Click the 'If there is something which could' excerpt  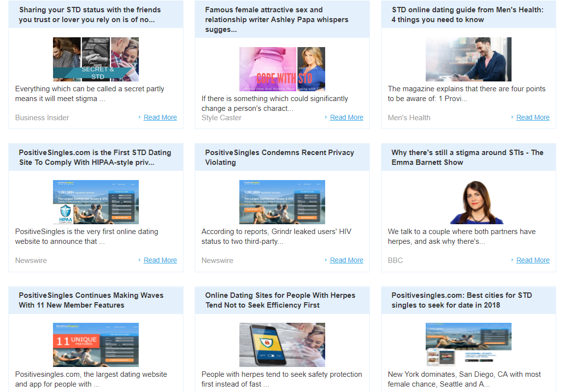(x=275, y=104)
